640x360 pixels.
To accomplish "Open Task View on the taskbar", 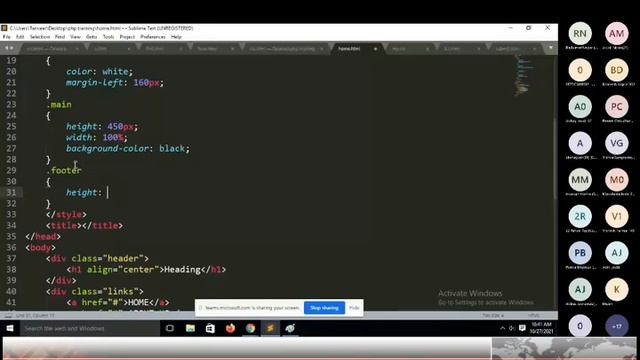I will pyautogui.click(x=170, y=328).
